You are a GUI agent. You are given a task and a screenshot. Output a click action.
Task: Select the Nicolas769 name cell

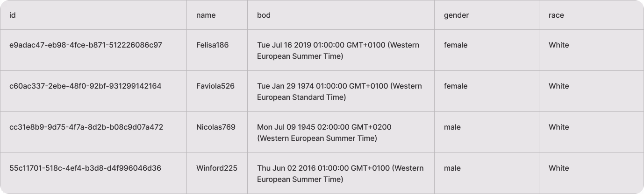(215, 127)
